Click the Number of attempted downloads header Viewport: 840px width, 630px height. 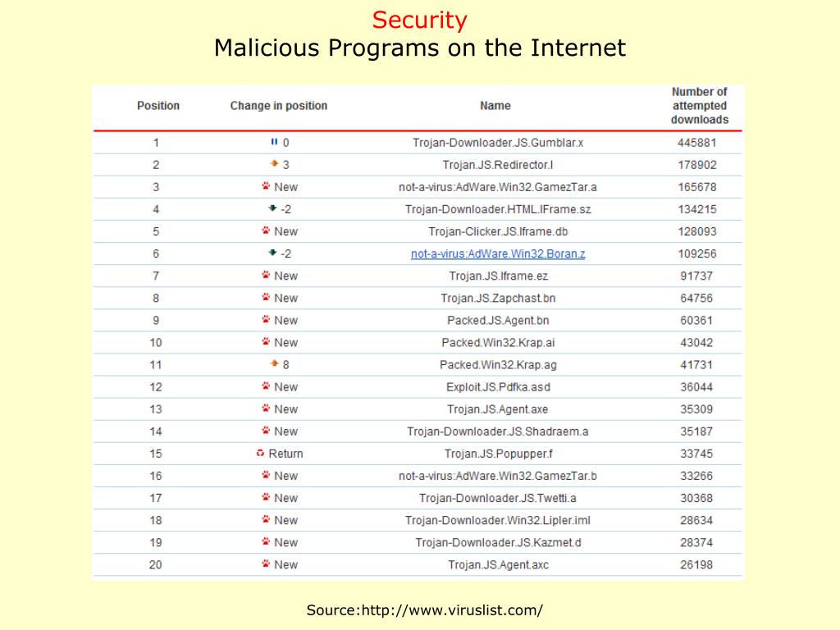coord(700,106)
